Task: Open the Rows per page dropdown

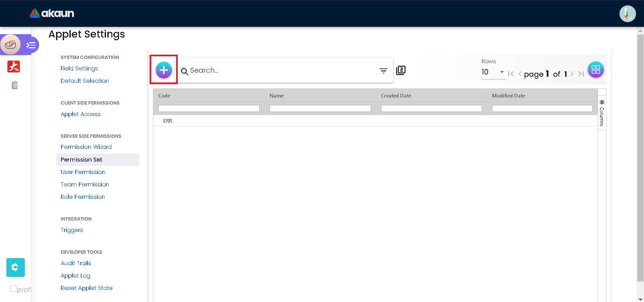Action: coord(493,72)
